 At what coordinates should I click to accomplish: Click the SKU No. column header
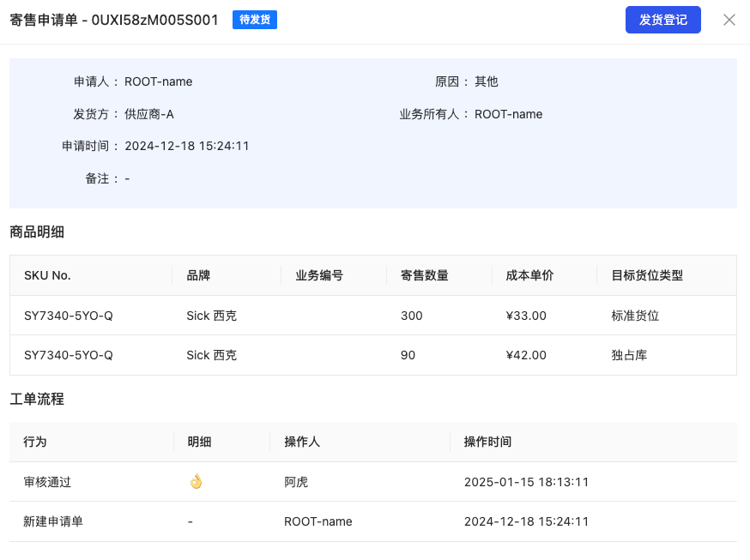47,275
